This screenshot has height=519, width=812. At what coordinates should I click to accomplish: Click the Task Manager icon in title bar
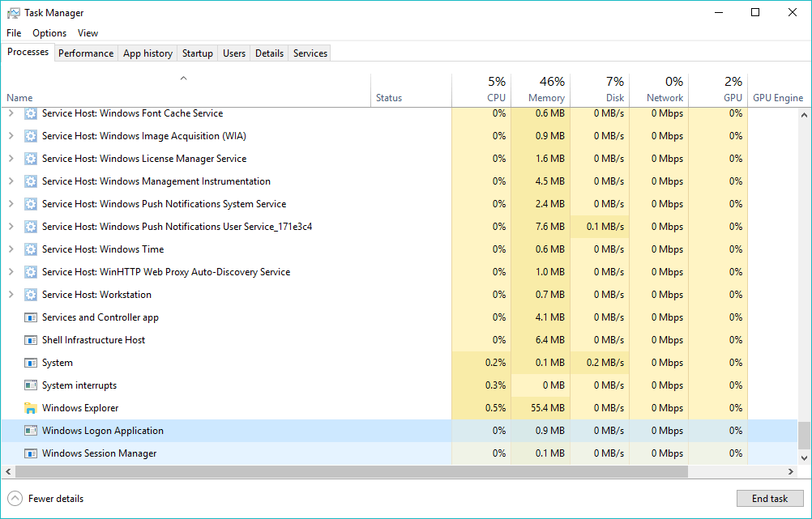12,12
